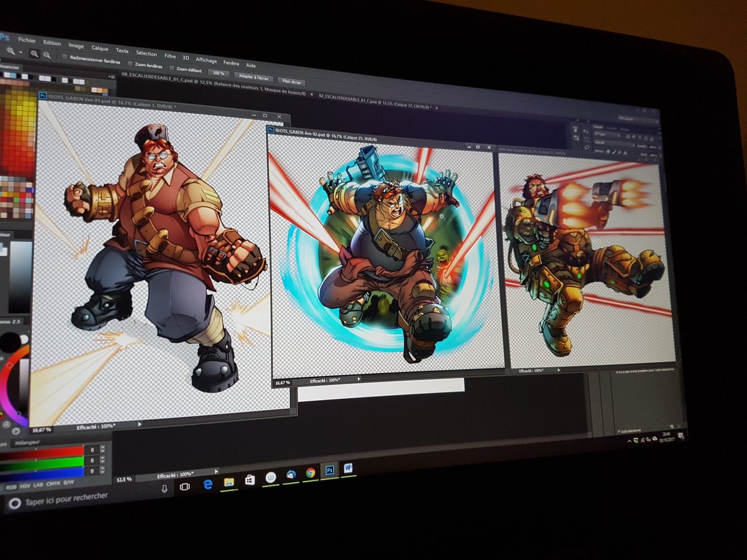
Task: Adjust the green channel value stepper
Action: pyautogui.click(x=102, y=460)
